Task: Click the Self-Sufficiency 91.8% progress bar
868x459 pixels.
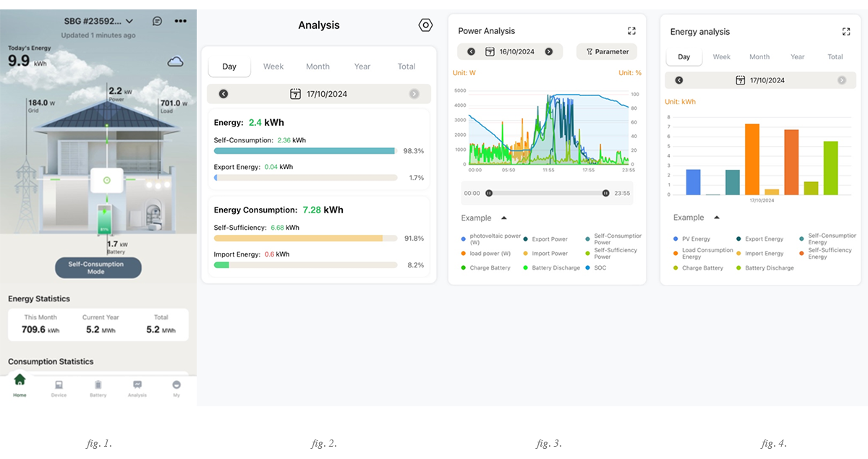Action: click(306, 238)
